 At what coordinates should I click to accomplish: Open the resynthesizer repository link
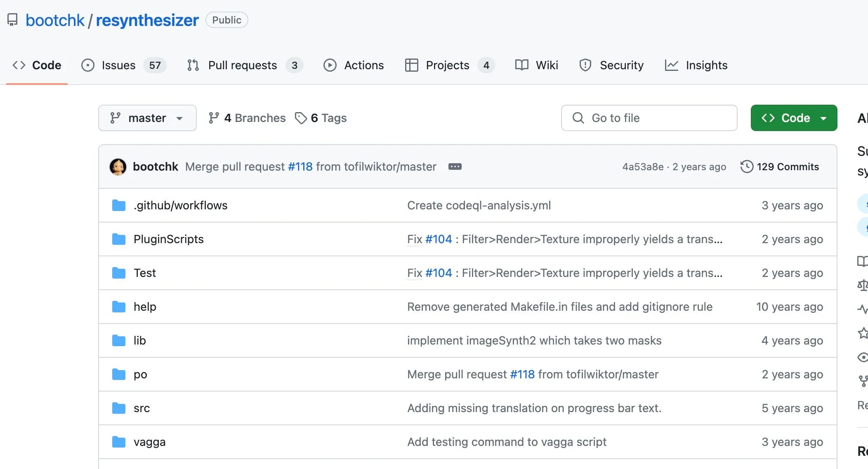pyautogui.click(x=147, y=20)
